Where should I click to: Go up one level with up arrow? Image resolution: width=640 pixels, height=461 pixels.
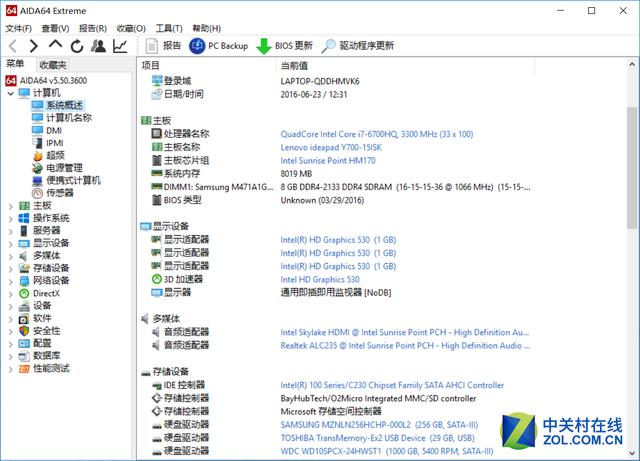(55, 44)
